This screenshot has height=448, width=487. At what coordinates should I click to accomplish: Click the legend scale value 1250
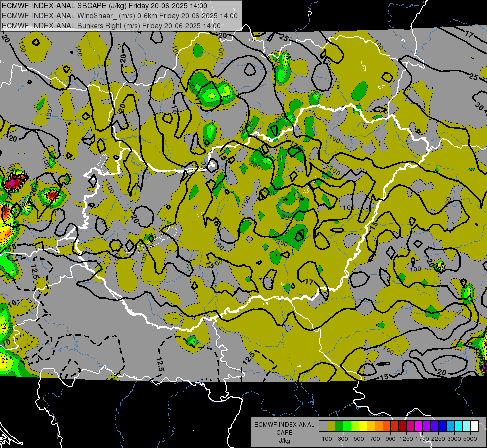point(406,439)
